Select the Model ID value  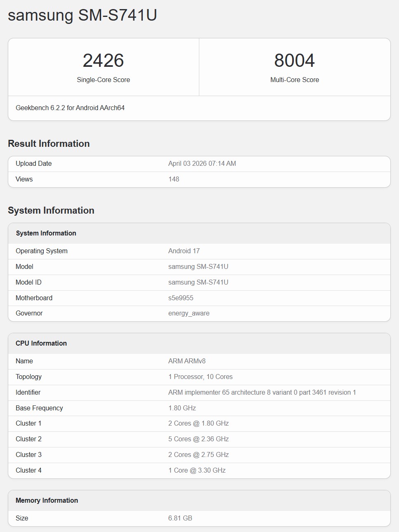(x=198, y=282)
